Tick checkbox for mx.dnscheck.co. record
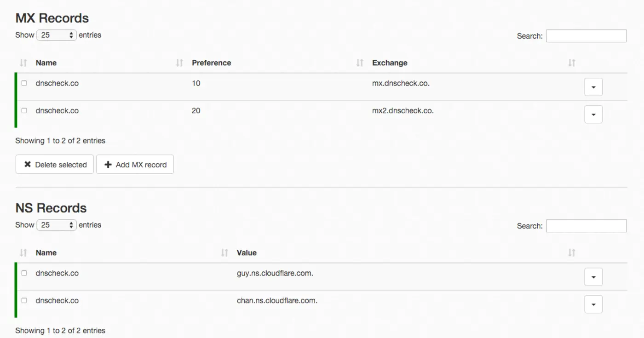The width and height of the screenshot is (644, 338). click(x=24, y=83)
